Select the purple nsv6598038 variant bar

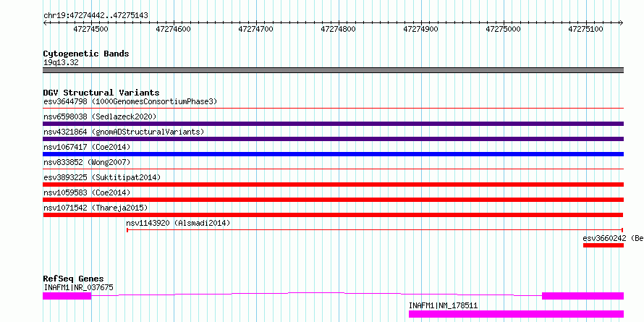[333, 124]
